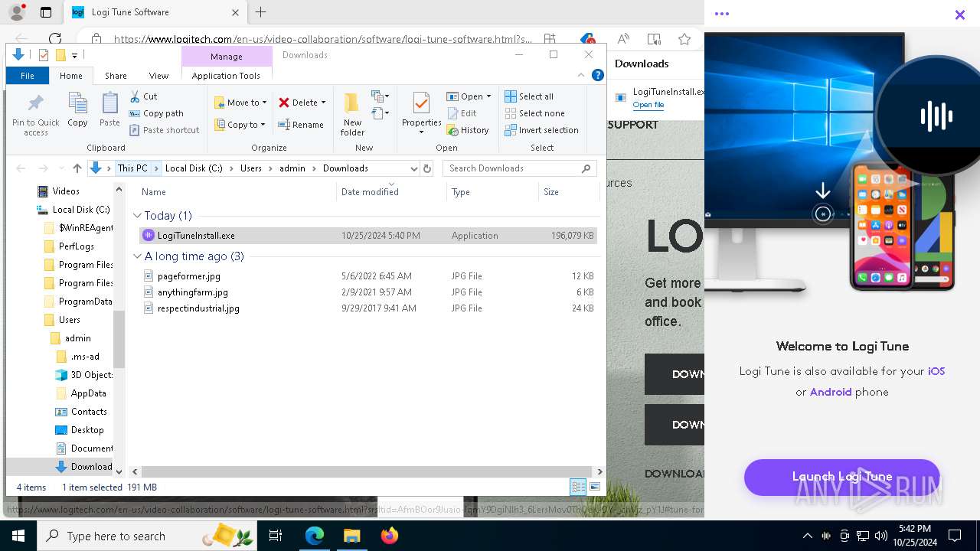The height and width of the screenshot is (551, 980).
Task: Click the Edit command in Open group
Action: coord(462,113)
